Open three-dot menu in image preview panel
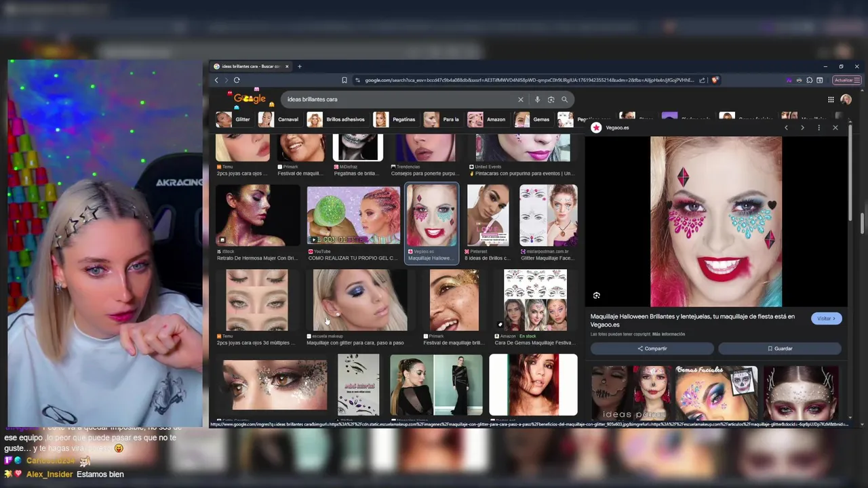 click(x=818, y=127)
